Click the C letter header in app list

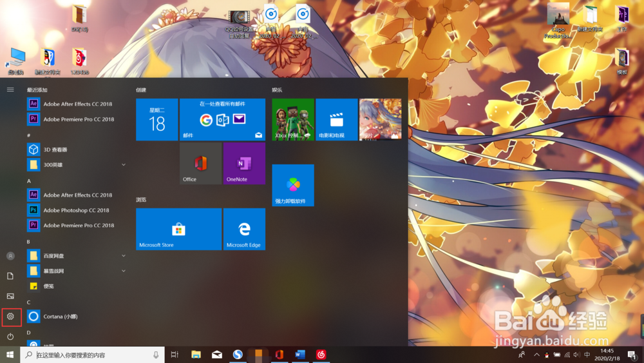point(29,302)
